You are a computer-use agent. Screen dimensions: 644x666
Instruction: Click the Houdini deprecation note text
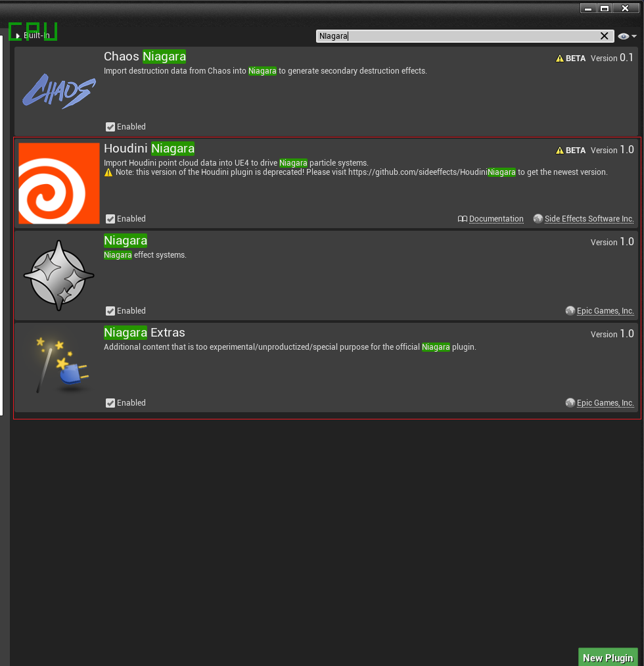point(361,172)
